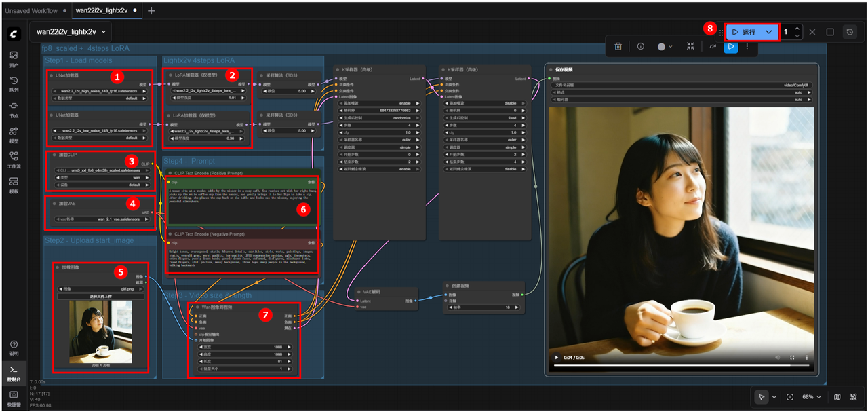Click 选择文件上传 upload button in load image node
868x412 pixels.
point(100,296)
